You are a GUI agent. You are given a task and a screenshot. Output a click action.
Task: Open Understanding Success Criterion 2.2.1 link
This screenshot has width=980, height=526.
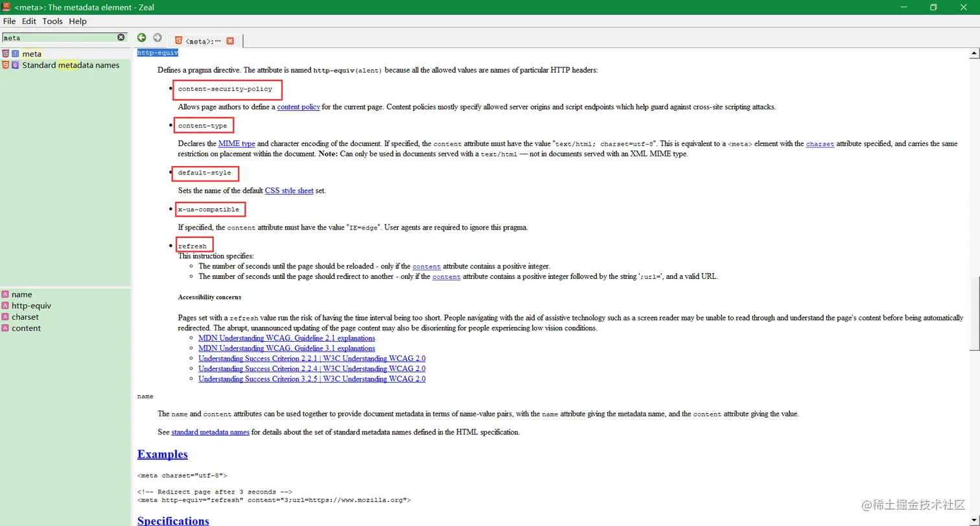coord(312,359)
